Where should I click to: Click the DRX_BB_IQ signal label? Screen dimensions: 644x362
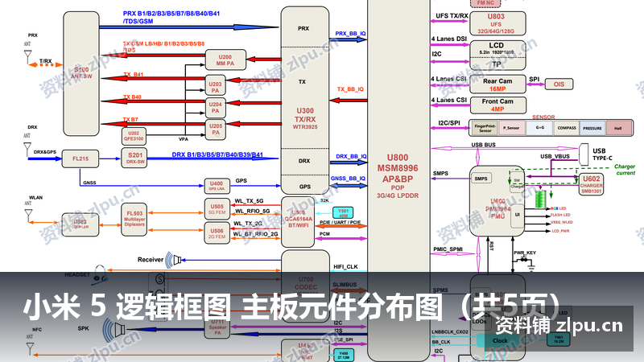click(351, 156)
